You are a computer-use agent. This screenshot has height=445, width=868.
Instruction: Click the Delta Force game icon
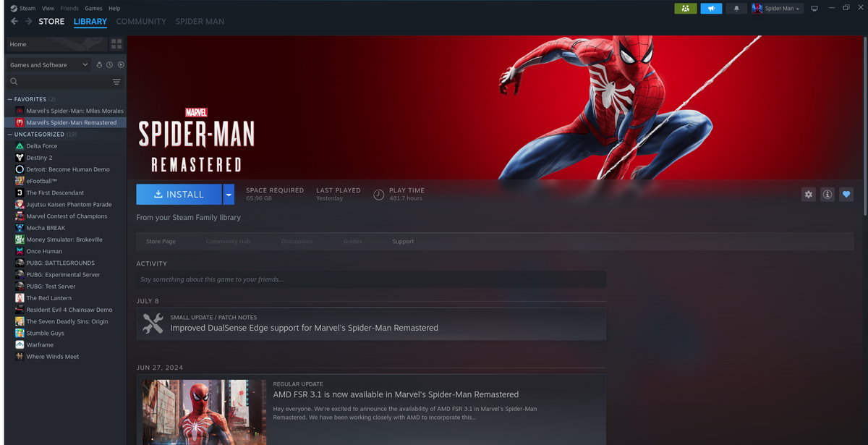click(x=20, y=146)
